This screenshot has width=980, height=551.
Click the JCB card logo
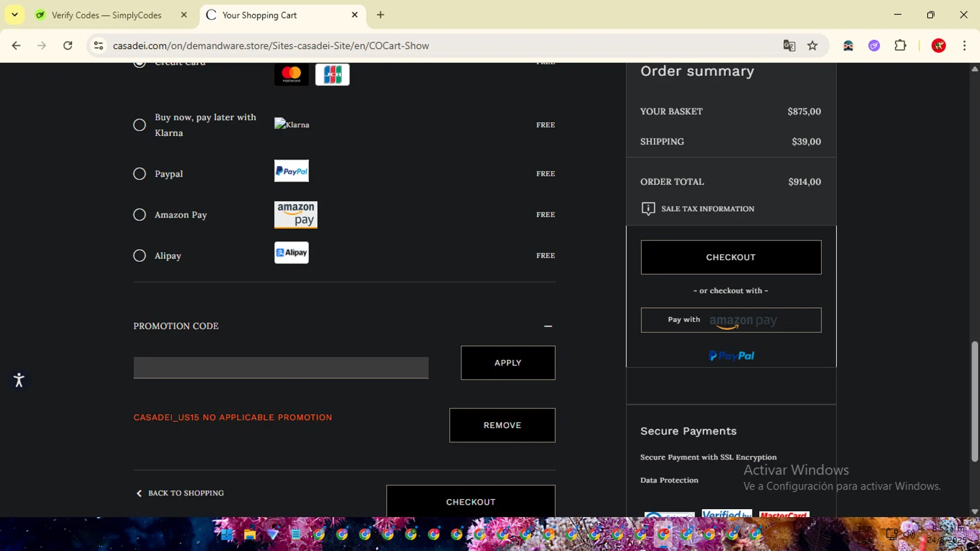333,75
